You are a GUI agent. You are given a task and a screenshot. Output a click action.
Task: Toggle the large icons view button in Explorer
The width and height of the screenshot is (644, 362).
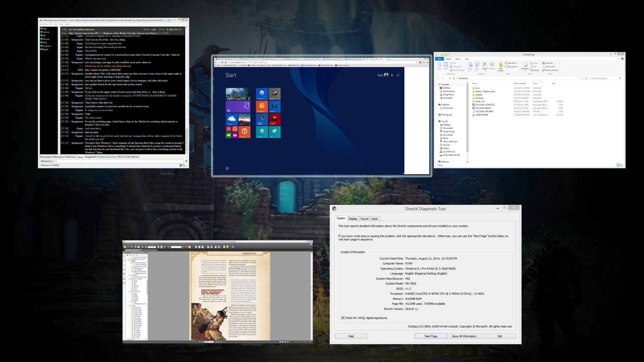pyautogui.click(x=622, y=165)
